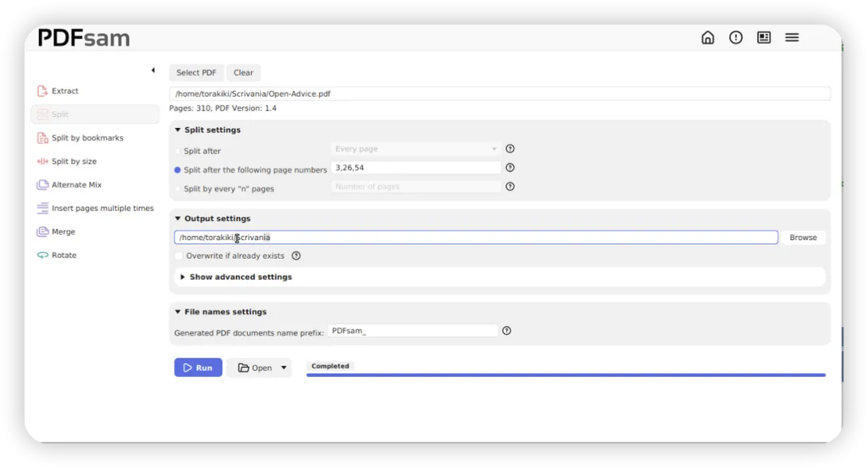The height and width of the screenshot is (468, 868).
Task: Select Split after the following page numbers
Action: coord(178,170)
